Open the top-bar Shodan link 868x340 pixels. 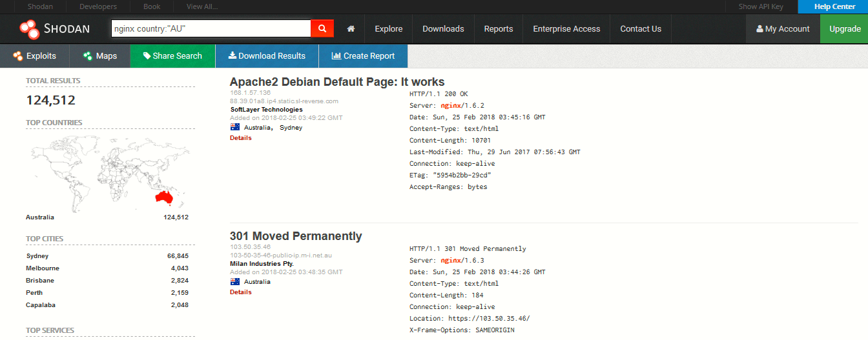(x=40, y=6)
